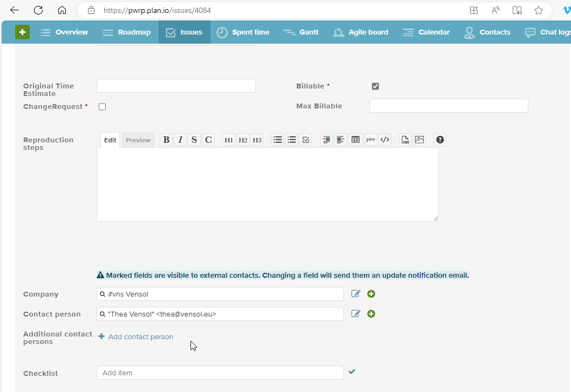Open the Roadmap tab
The height and width of the screenshot is (392, 571).
(127, 32)
